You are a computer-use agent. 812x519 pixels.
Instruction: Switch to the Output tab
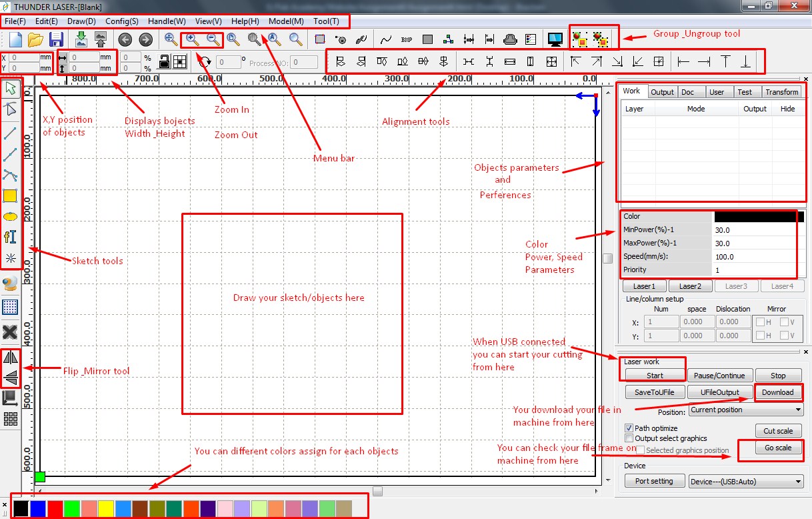(x=662, y=92)
